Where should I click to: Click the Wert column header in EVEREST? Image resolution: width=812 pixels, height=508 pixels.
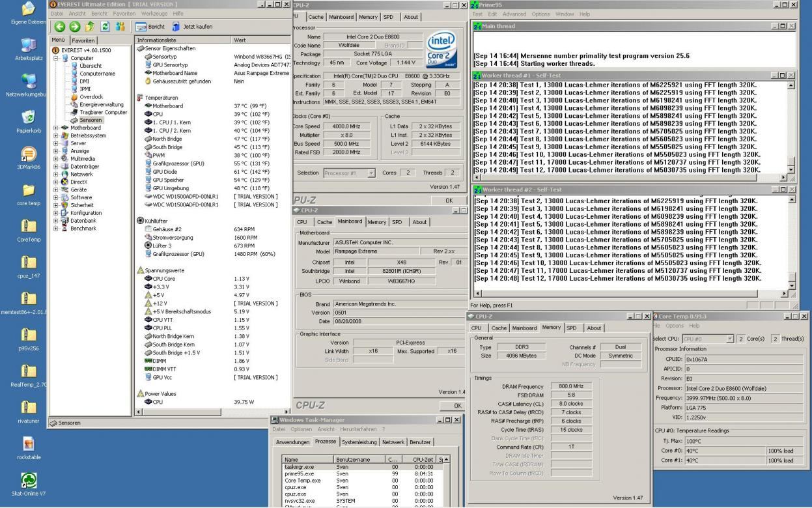(x=260, y=40)
